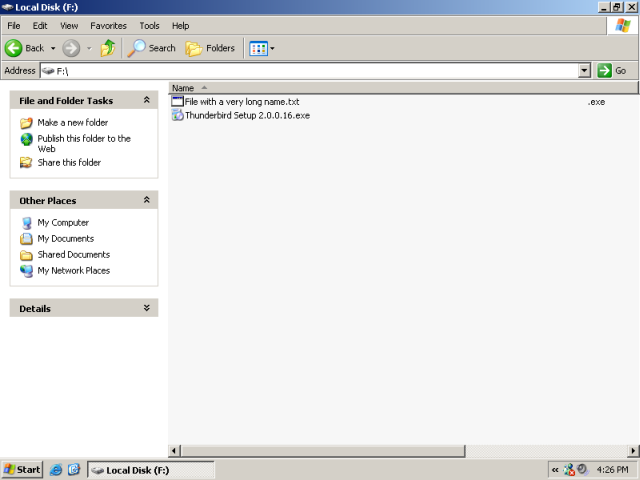Image resolution: width=640 pixels, height=480 pixels.
Task: Click the icon of the long-name file
Action: tap(178, 102)
